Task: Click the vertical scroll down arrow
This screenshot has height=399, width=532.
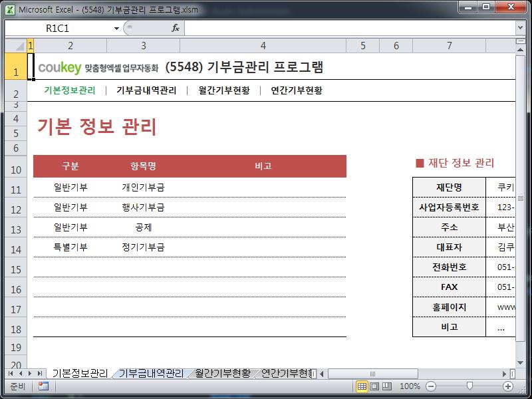Action: [521, 362]
